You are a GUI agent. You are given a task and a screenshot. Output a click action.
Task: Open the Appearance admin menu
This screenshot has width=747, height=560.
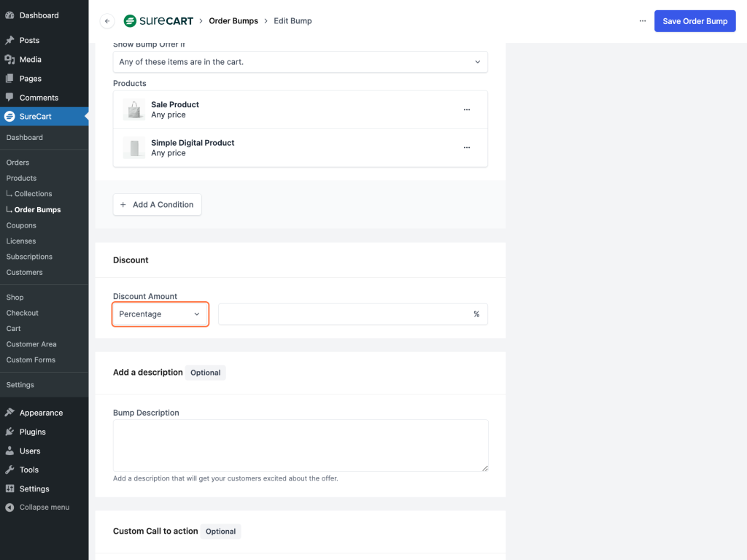pyautogui.click(x=41, y=413)
